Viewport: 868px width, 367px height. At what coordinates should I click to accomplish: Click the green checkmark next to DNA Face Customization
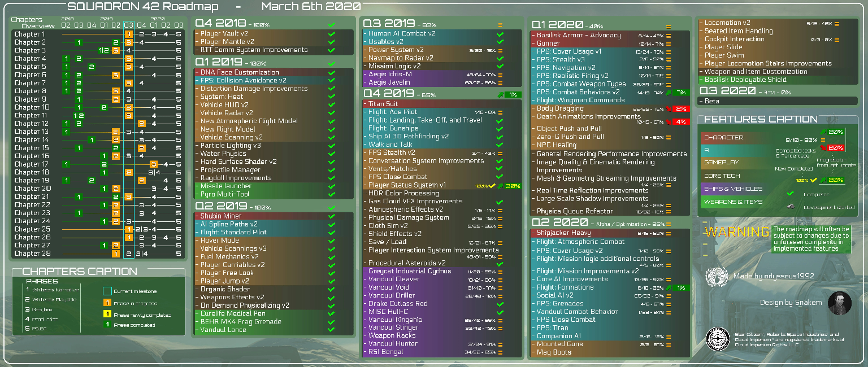pos(332,72)
